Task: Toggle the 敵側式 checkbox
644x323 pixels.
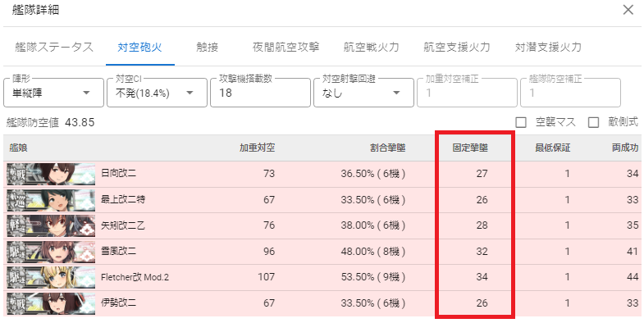Action: 593,122
